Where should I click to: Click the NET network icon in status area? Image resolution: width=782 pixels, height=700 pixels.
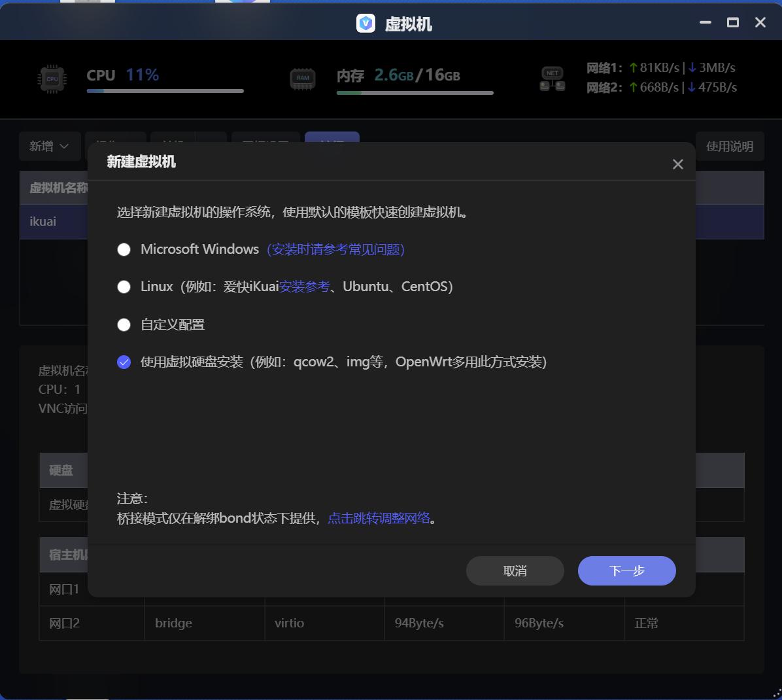point(552,77)
